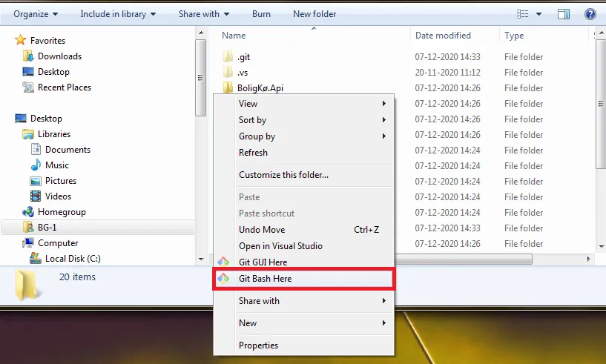Click the Git Bash Here icon

223,278
